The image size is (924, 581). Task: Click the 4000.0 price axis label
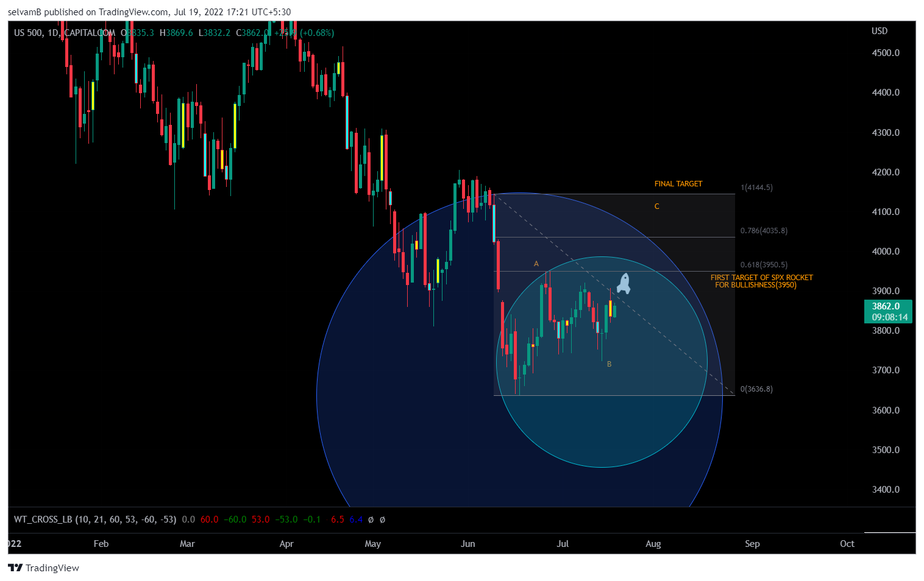[886, 252]
